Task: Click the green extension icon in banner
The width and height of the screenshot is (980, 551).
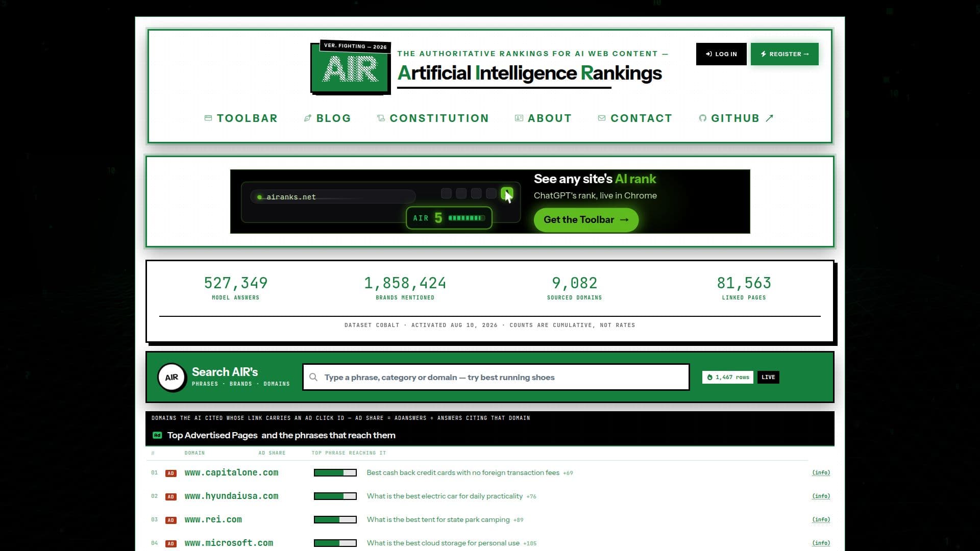Action: pyautogui.click(x=506, y=194)
